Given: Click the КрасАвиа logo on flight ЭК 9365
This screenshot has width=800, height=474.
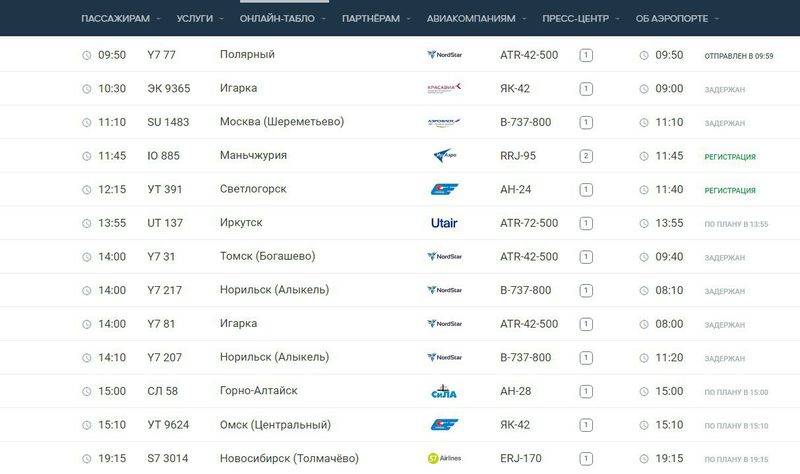Looking at the screenshot, I should coord(444,88).
